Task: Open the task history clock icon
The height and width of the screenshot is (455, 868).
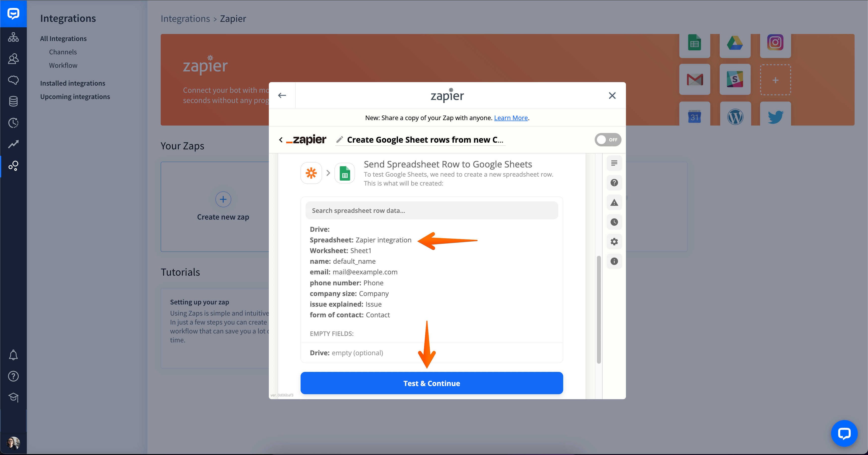Action: tap(614, 222)
